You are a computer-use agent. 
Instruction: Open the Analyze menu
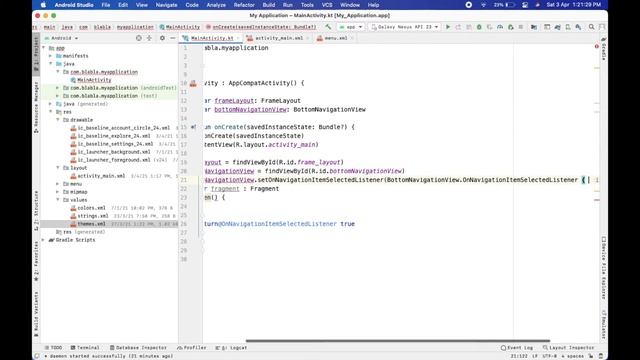pyautogui.click(x=216, y=5)
